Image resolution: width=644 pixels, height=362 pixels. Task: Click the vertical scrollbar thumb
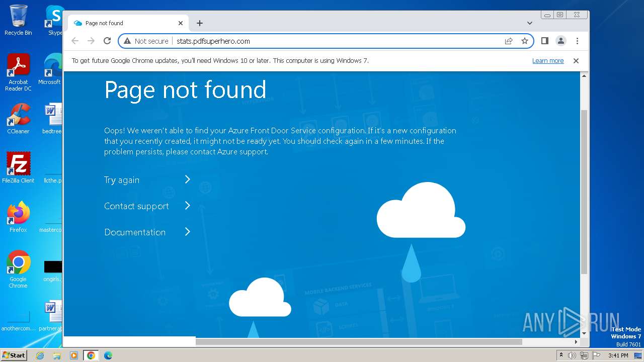point(584,191)
